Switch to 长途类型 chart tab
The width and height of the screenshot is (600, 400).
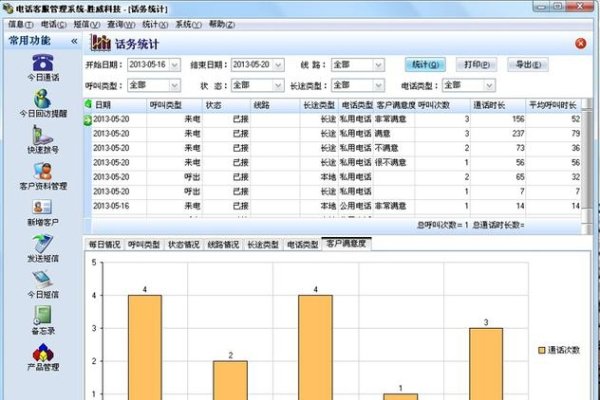point(263,244)
